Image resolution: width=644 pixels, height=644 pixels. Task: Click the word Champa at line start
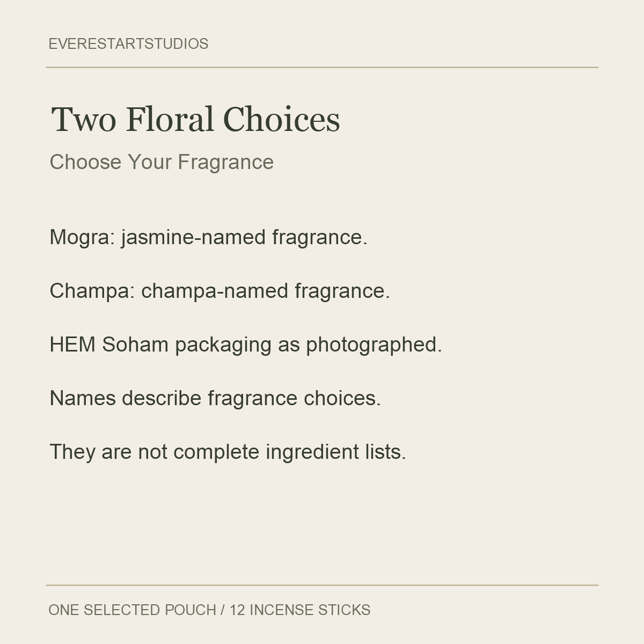(x=90, y=291)
